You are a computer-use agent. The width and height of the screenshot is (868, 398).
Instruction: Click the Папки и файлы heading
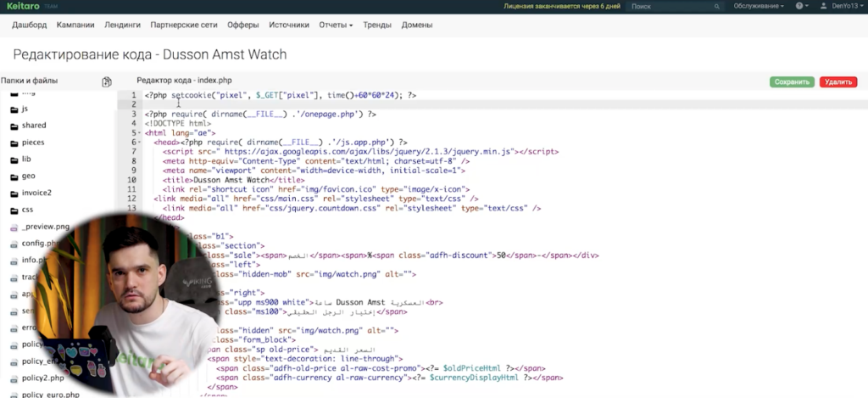click(x=30, y=81)
